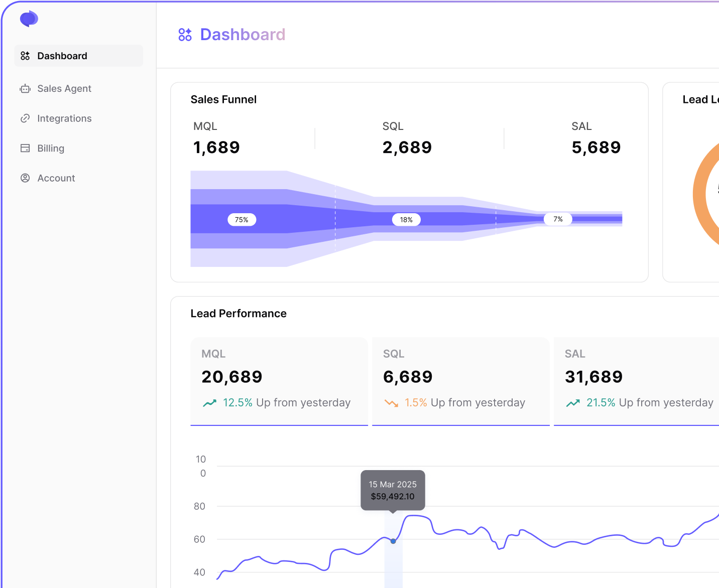Click the funnel MQL value 1,689

[x=217, y=148]
